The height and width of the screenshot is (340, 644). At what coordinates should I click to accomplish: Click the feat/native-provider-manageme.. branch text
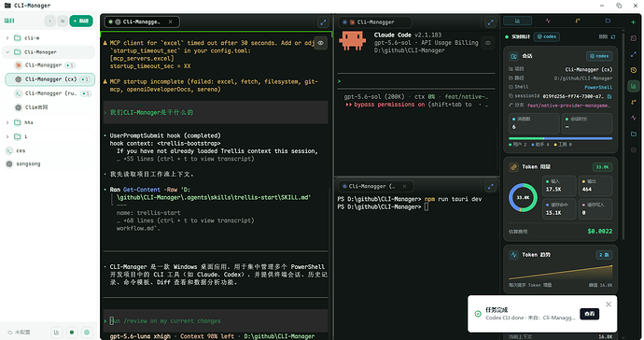pos(568,106)
